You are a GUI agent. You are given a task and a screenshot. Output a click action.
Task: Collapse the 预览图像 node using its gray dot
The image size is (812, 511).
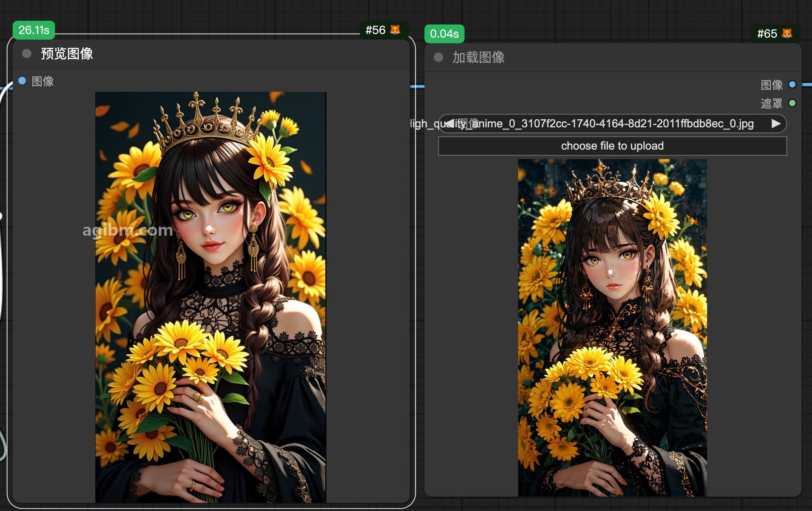(27, 53)
